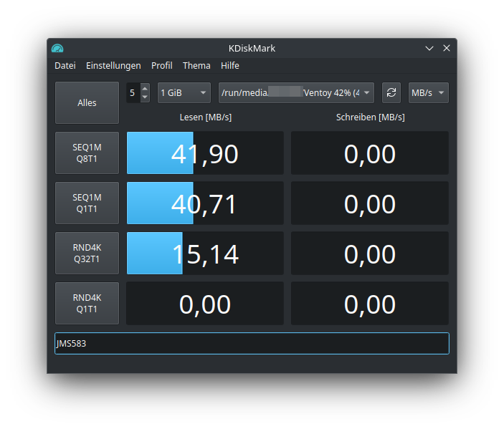Open the 1 GiB file size dropdown
This screenshot has width=504, height=429.
[x=184, y=93]
